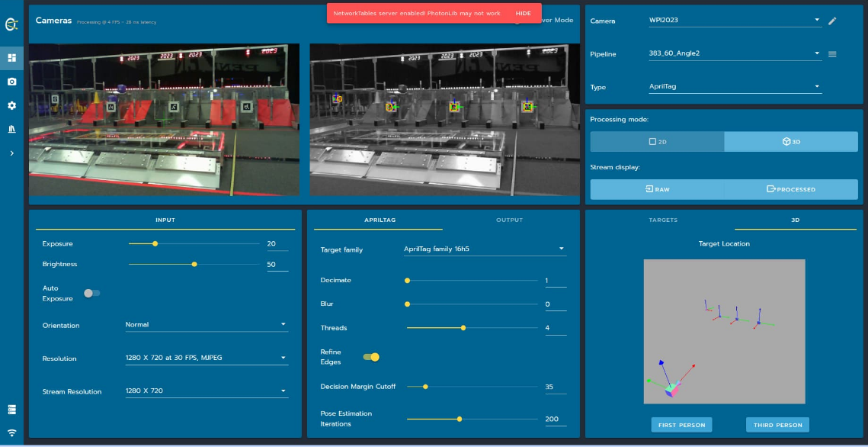Open the pipeline menu icon beside 383_60_Angle2
The width and height of the screenshot is (868, 447).
832,54
